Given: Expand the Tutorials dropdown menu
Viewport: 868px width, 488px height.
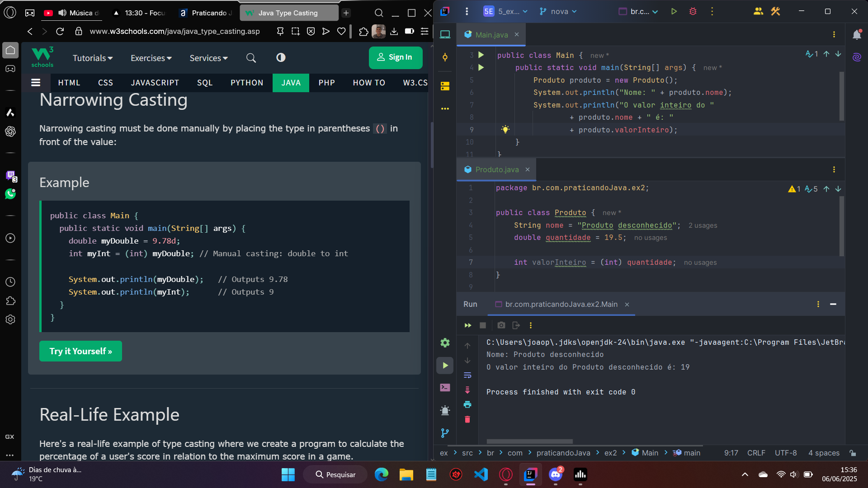Looking at the screenshot, I should coord(93,58).
